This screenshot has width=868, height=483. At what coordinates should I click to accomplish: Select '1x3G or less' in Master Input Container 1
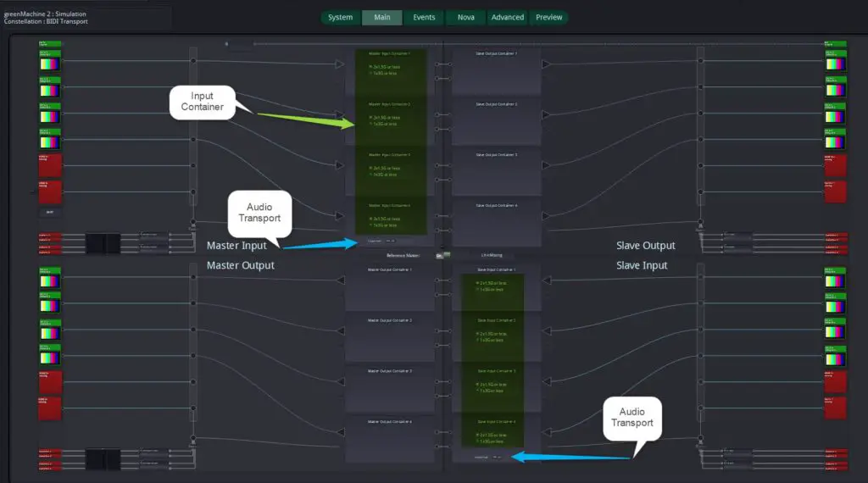click(382, 73)
